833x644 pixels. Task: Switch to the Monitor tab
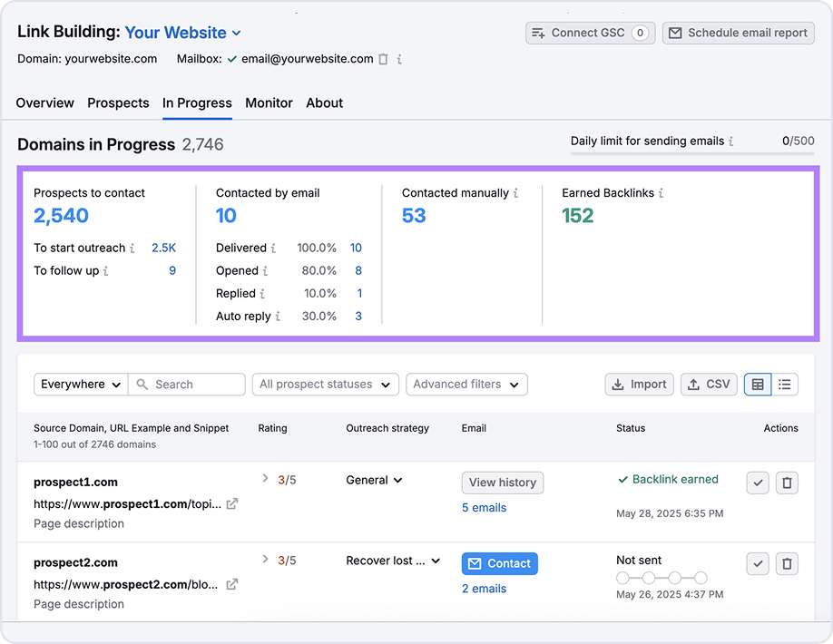(269, 103)
